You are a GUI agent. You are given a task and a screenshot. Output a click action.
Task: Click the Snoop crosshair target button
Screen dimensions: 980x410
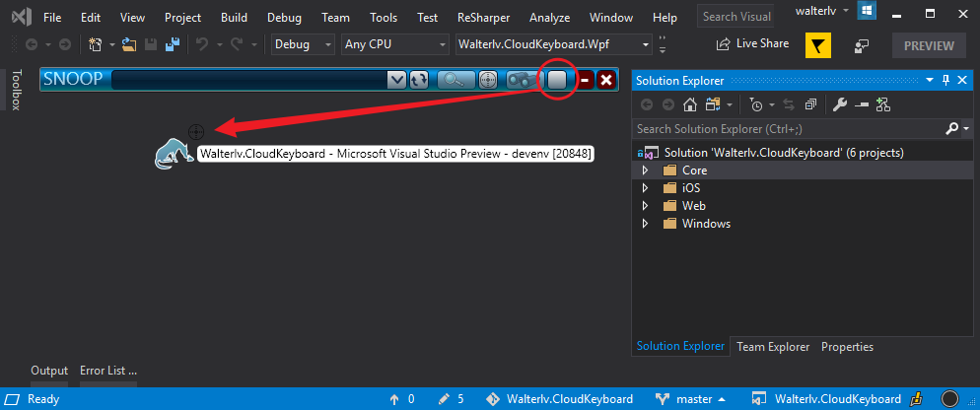(488, 80)
